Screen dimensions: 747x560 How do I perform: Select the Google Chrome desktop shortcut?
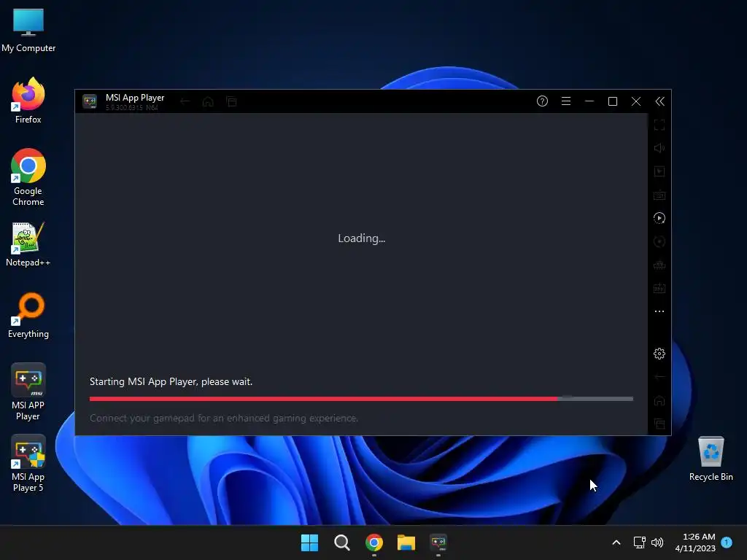click(x=28, y=177)
